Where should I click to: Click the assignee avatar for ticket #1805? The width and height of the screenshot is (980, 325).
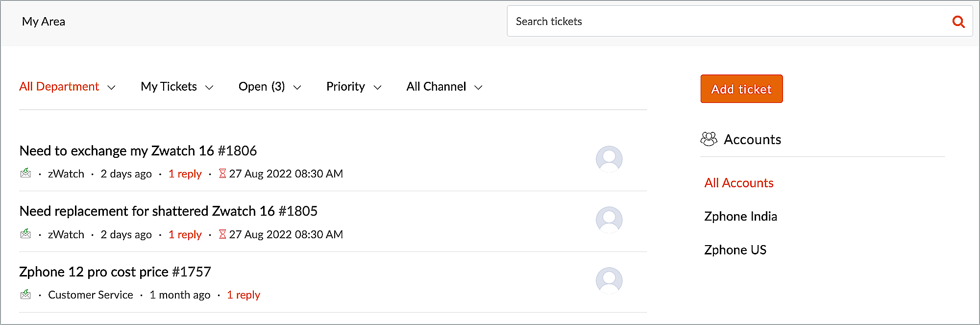pos(609,220)
